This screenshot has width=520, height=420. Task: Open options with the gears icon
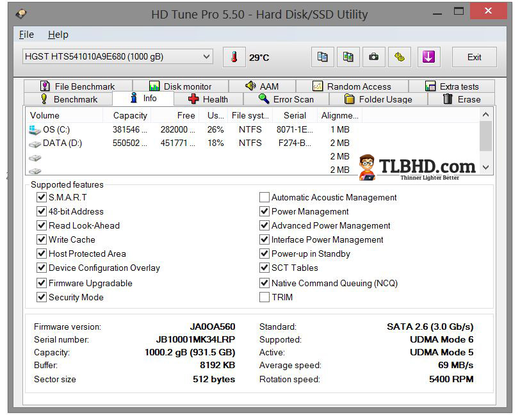[400, 57]
